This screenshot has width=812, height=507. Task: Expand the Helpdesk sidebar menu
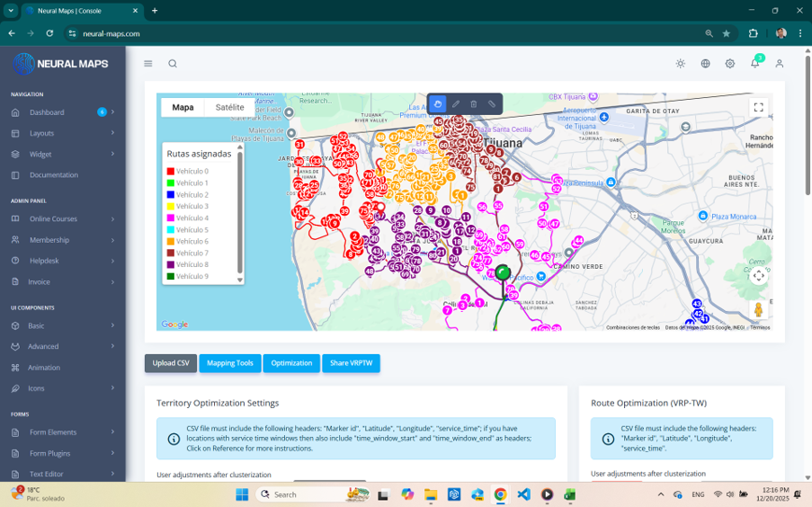pyautogui.click(x=112, y=261)
